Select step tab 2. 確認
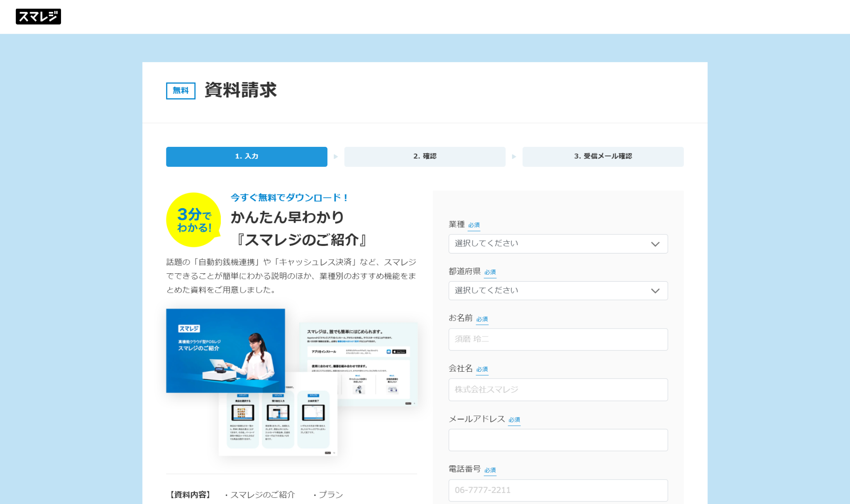850x504 pixels. (x=425, y=156)
